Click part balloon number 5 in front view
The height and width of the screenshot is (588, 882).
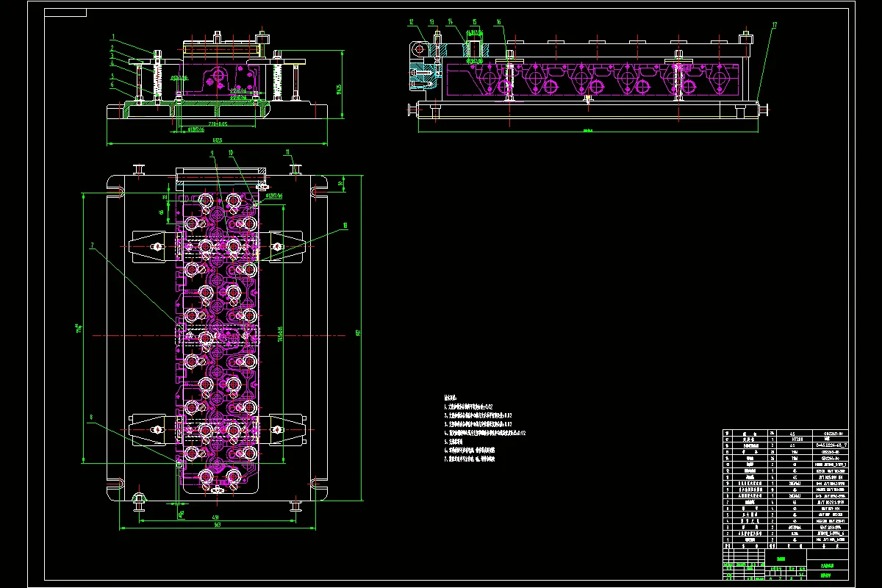coord(114,76)
